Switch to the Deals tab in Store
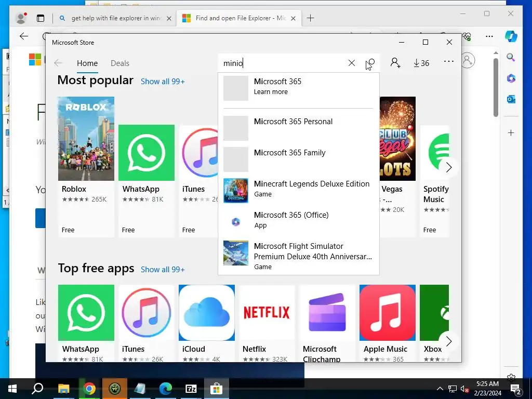 click(120, 63)
